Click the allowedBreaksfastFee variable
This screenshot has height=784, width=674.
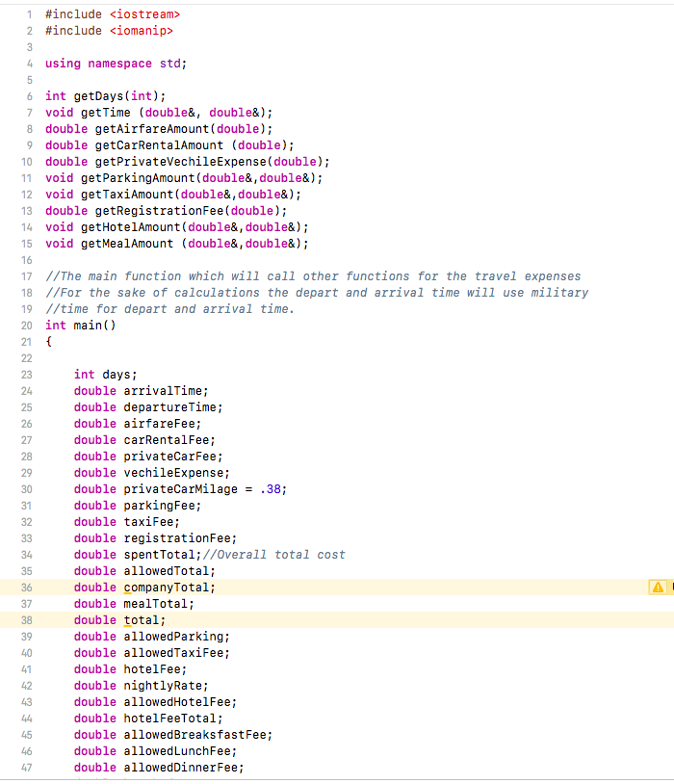point(194,735)
